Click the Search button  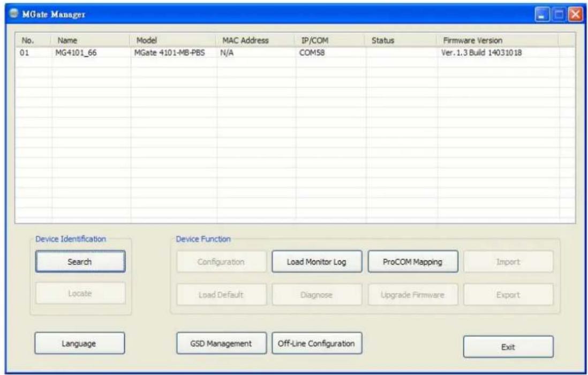(80, 262)
